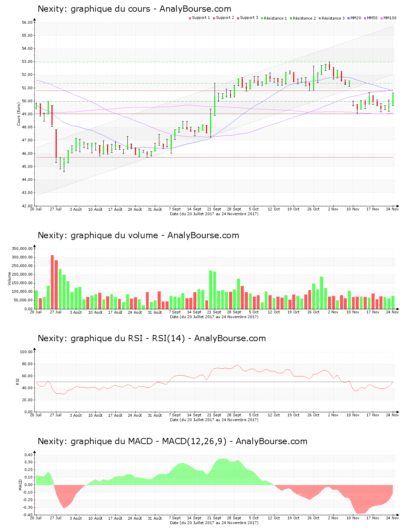Click the 50,000.00 volume axis value
Screen dimensions: 412x532
pos(23,300)
